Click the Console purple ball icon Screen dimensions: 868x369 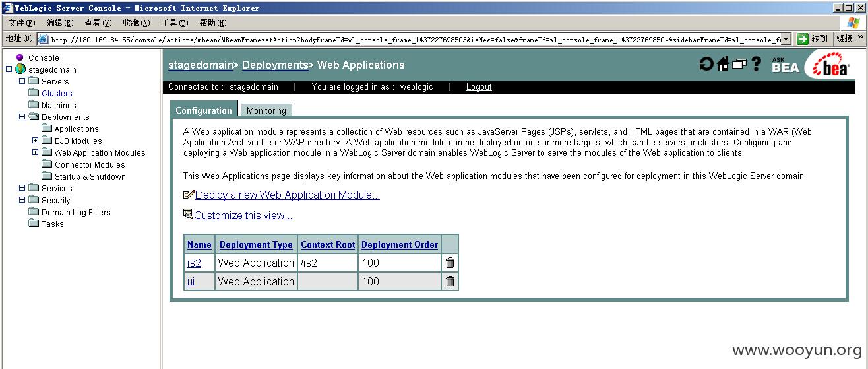20,57
